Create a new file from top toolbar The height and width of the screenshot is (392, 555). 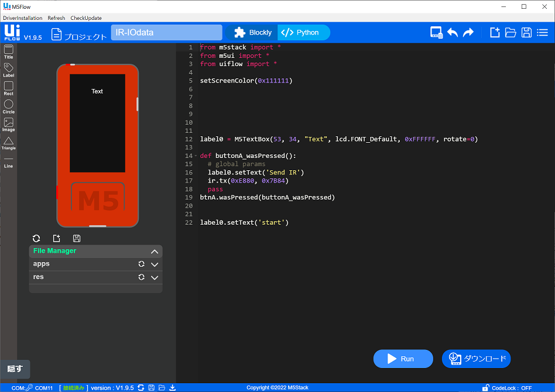click(x=495, y=33)
